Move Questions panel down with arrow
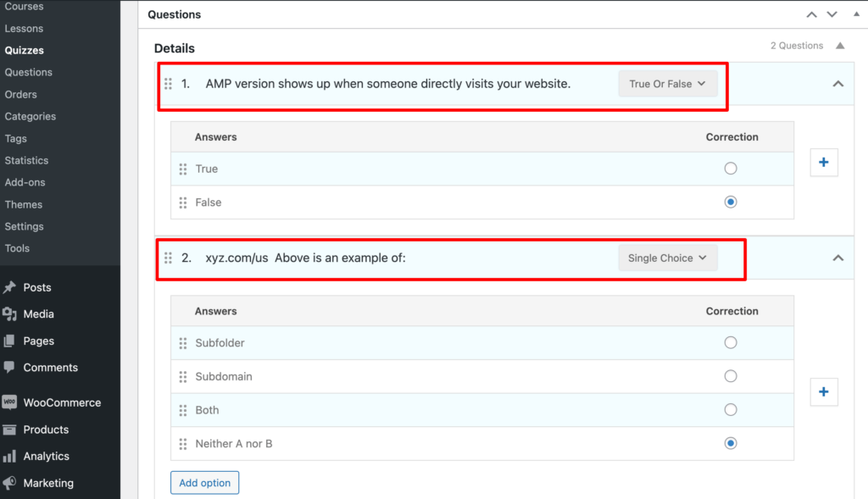 [x=832, y=14]
